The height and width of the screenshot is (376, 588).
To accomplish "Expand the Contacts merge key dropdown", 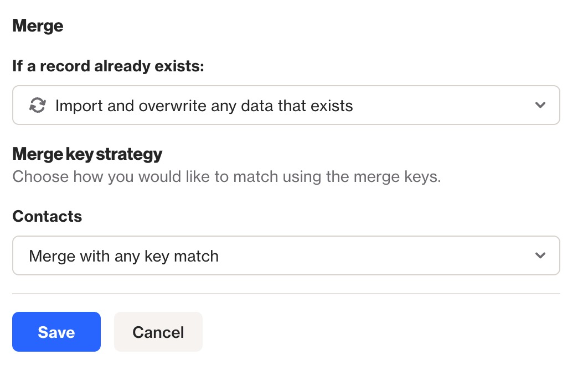I will (x=286, y=255).
